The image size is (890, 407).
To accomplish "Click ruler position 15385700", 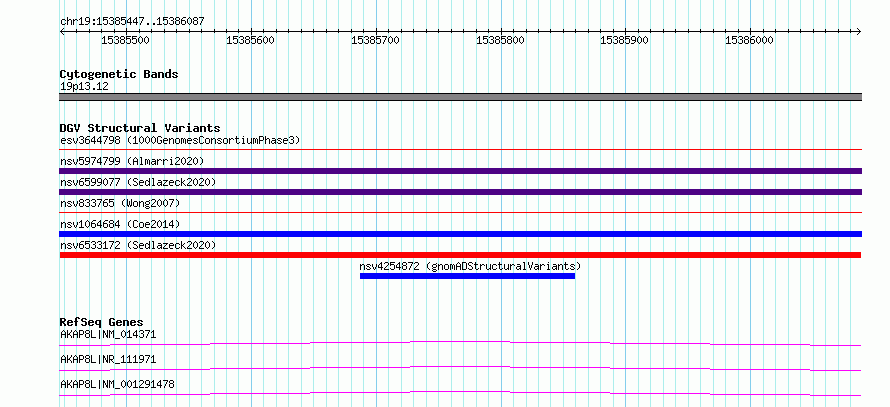I will tap(375, 40).
